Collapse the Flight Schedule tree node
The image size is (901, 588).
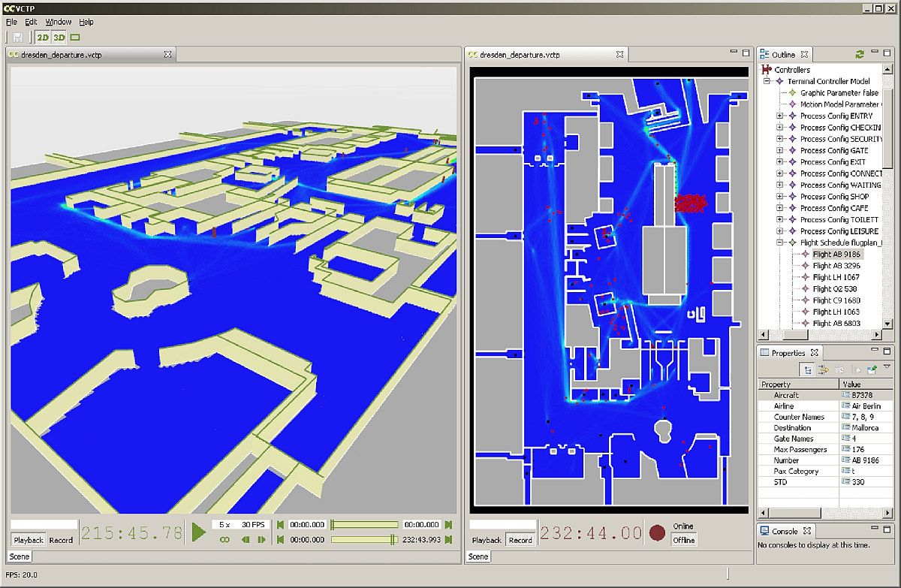[780, 243]
